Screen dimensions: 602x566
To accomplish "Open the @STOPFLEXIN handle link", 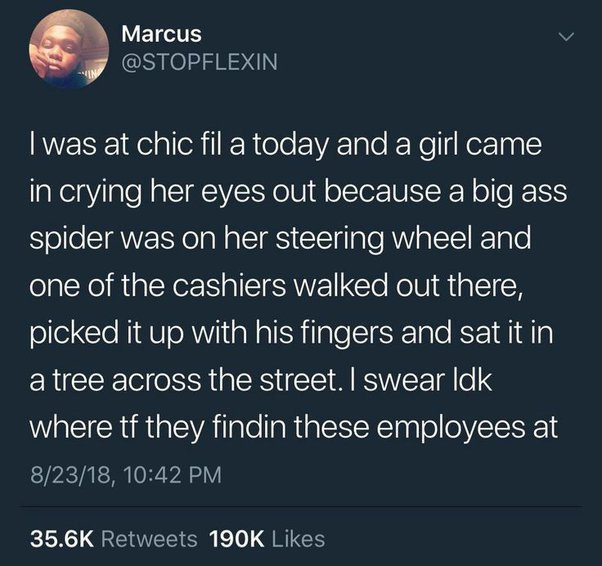I will (199, 62).
